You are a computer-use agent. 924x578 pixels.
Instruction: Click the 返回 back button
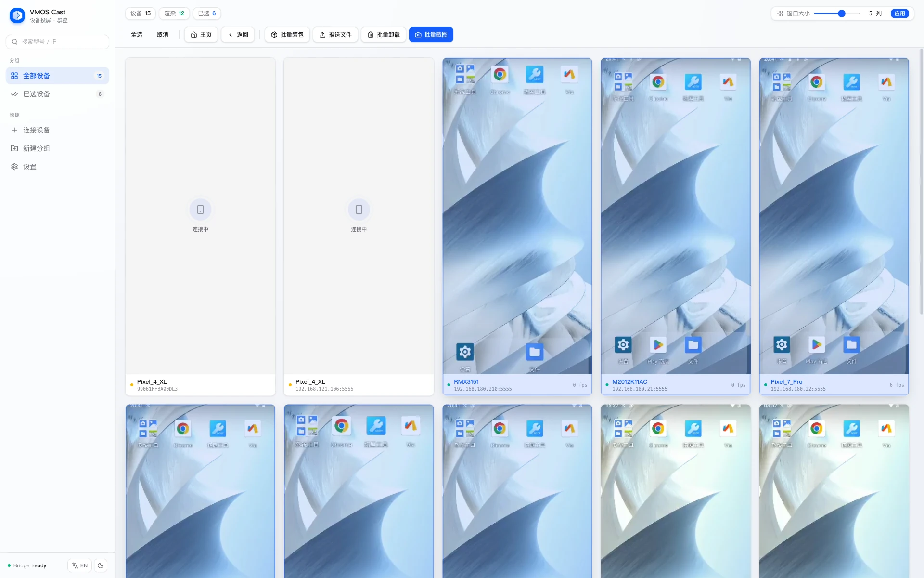point(238,35)
